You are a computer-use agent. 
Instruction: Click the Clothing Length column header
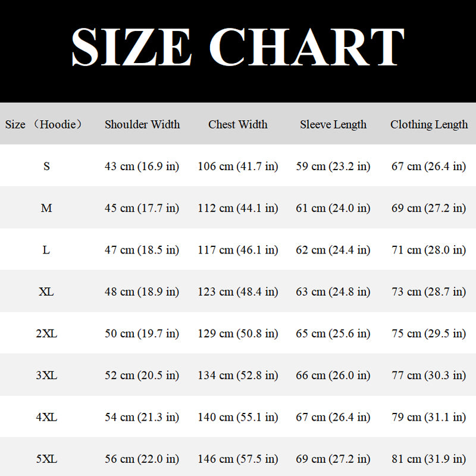coord(429,124)
